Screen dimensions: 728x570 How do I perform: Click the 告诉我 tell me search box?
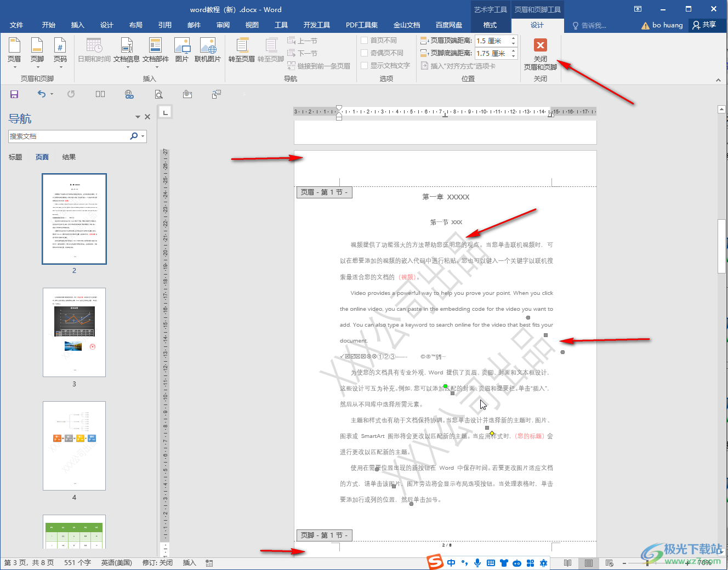(590, 25)
